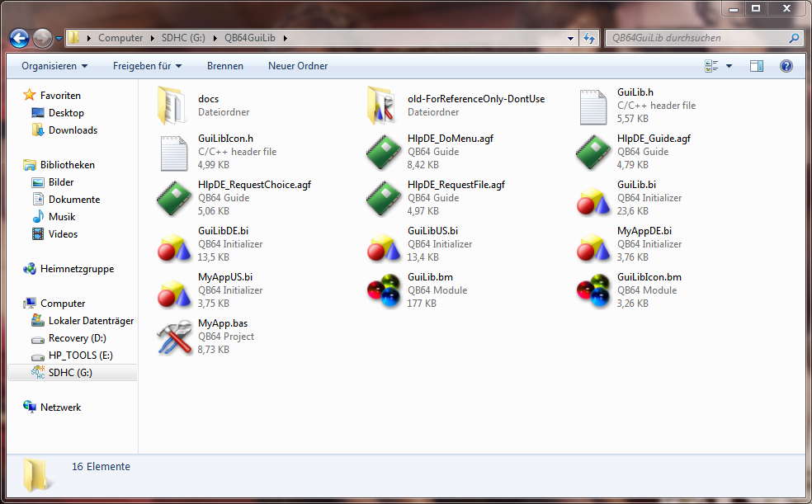Select Netzwerk in the navigation pane

(x=60, y=407)
